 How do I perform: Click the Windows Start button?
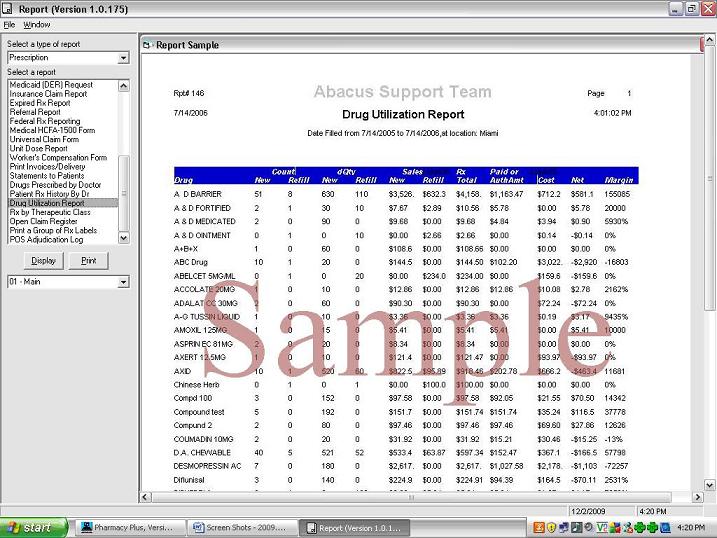click(34, 528)
